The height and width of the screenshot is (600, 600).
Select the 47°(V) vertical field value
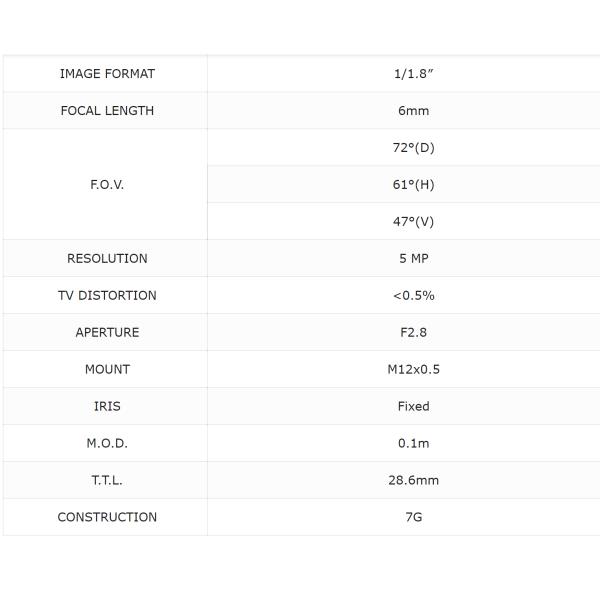click(x=413, y=222)
